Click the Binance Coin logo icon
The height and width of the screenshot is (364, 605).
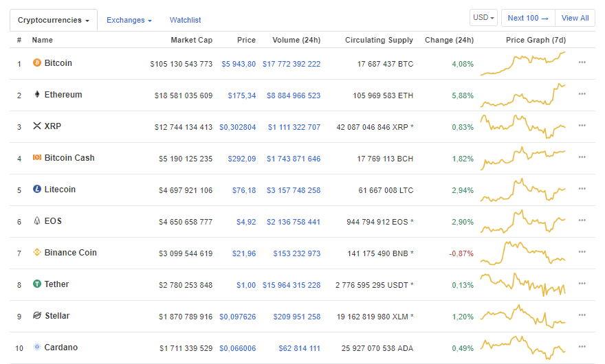[x=37, y=252]
